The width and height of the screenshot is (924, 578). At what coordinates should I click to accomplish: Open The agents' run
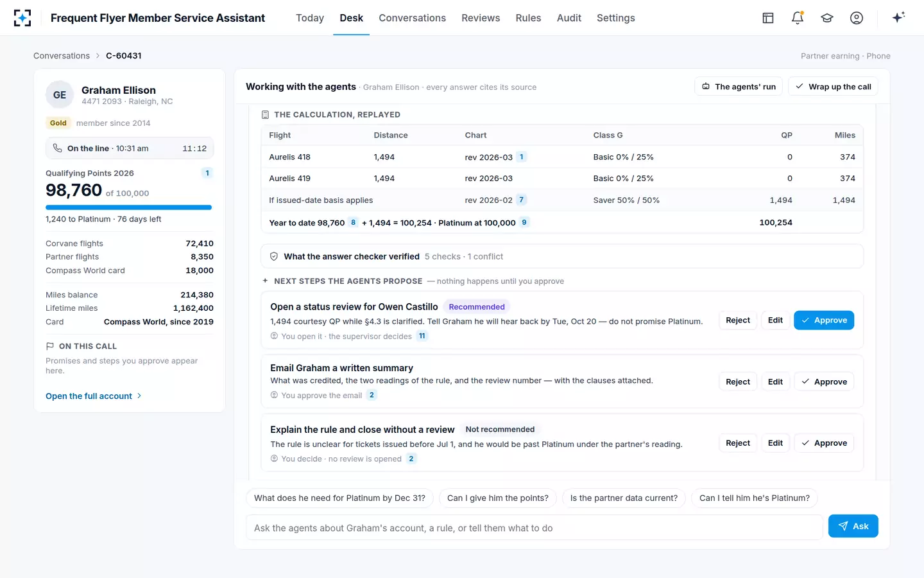739,87
